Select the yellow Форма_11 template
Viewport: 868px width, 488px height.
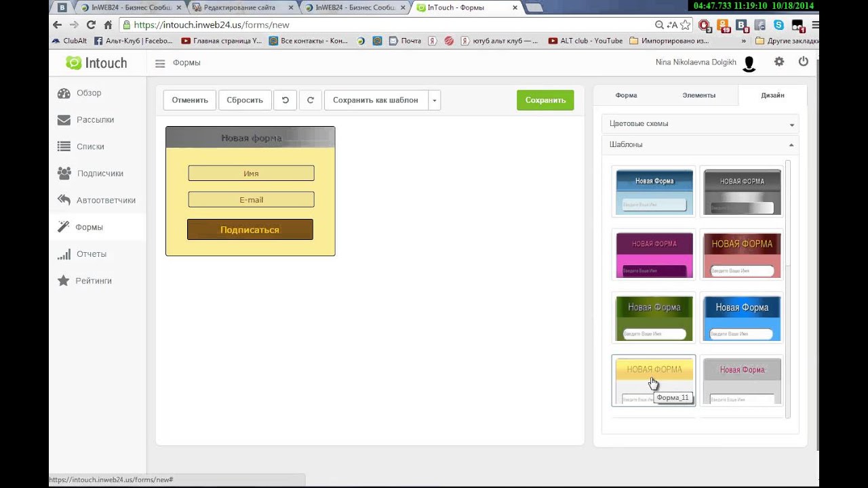(x=654, y=381)
